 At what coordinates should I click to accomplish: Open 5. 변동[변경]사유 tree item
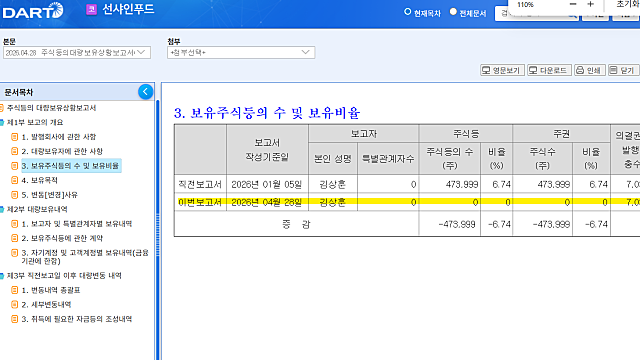click(x=49, y=195)
